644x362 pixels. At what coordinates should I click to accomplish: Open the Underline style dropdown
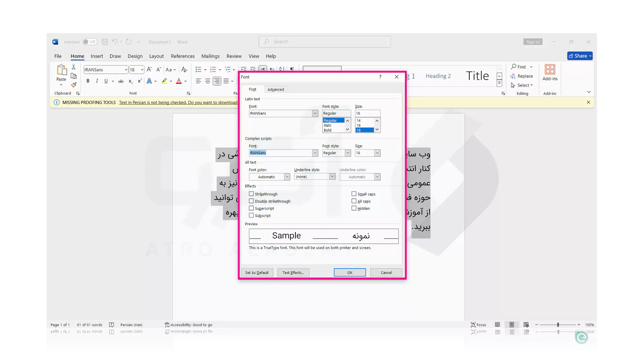(x=332, y=177)
